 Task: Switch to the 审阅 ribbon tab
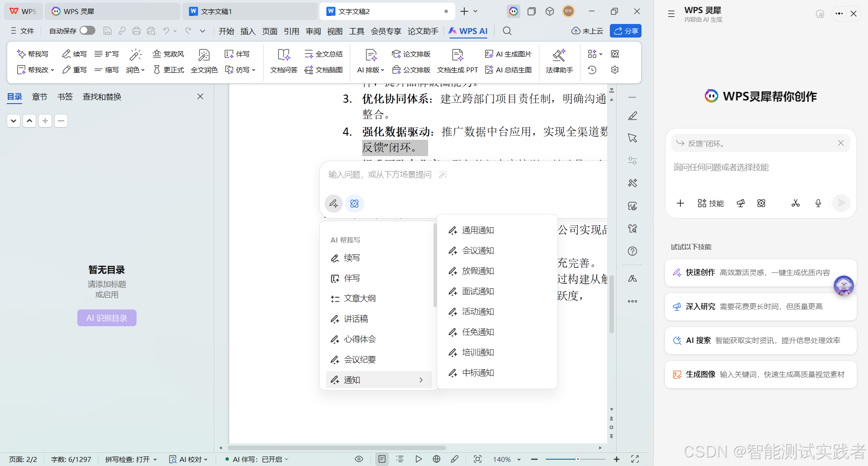tap(313, 31)
